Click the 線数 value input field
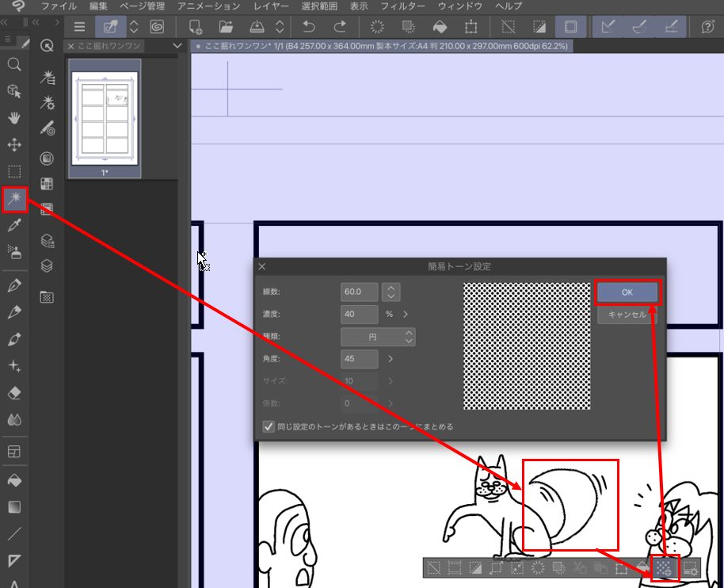 [359, 292]
